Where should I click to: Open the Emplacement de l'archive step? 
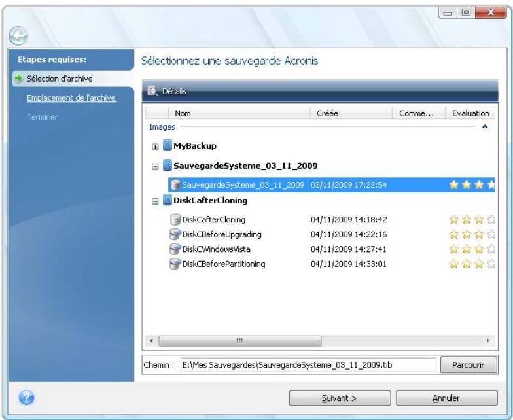pyautogui.click(x=71, y=98)
